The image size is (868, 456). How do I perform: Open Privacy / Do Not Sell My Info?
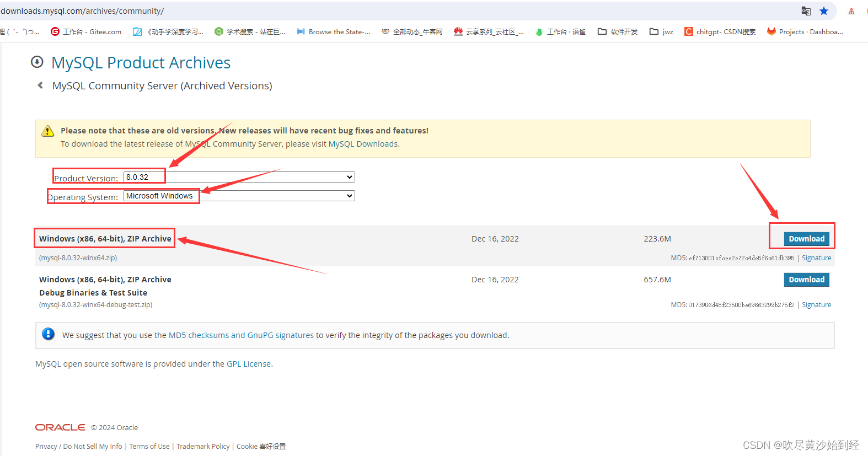[79, 447]
